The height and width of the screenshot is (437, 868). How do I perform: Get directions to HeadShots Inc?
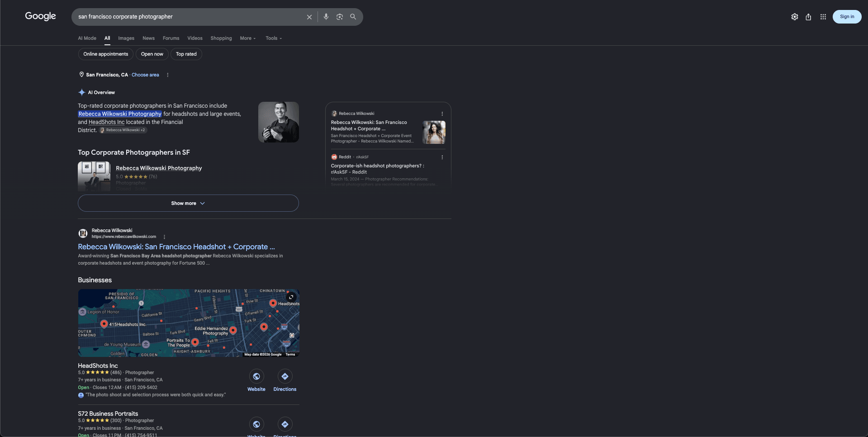[x=285, y=376]
